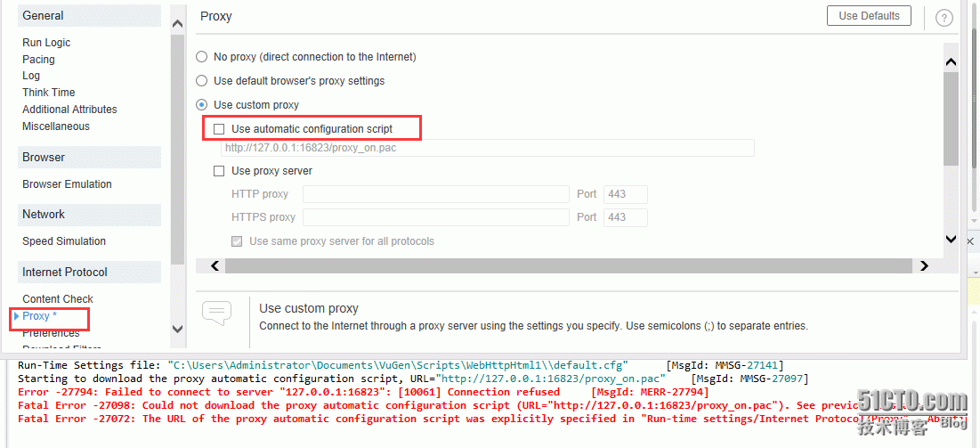980x448 pixels.
Task: Click the Use Defaults button
Action: coord(869,16)
